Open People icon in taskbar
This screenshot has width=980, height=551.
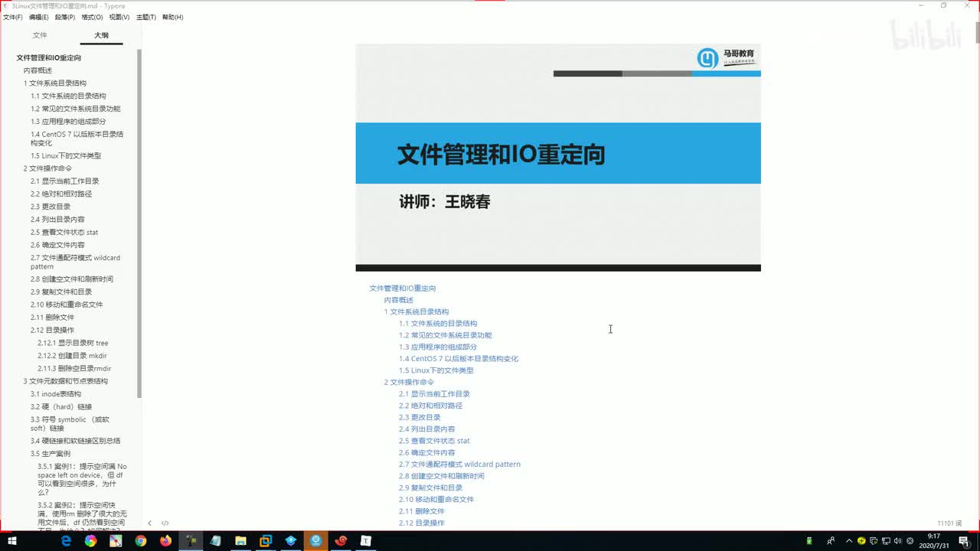coord(831,541)
